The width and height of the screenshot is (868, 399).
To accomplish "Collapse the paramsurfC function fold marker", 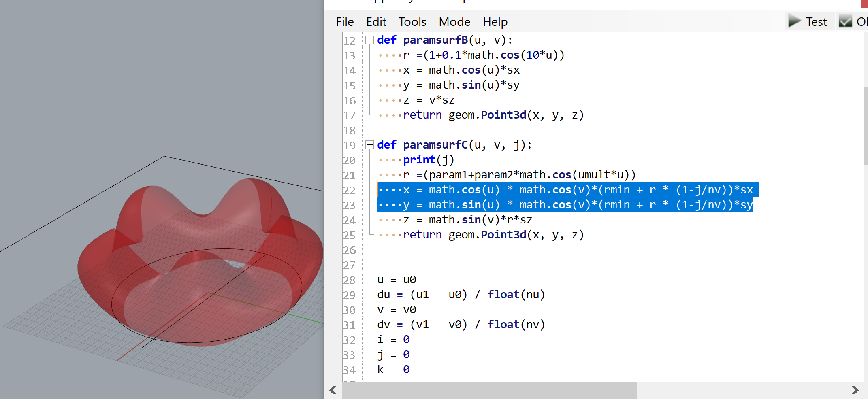I will pos(369,144).
